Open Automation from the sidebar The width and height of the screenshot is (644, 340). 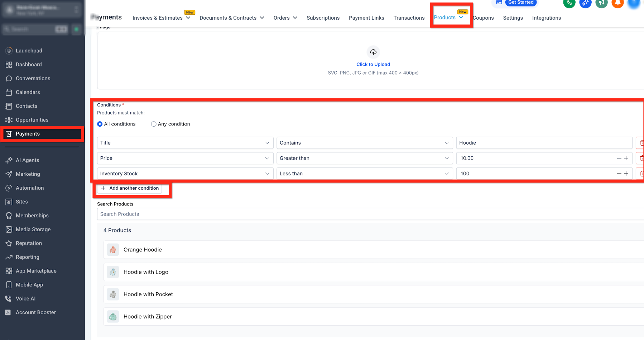tap(29, 188)
